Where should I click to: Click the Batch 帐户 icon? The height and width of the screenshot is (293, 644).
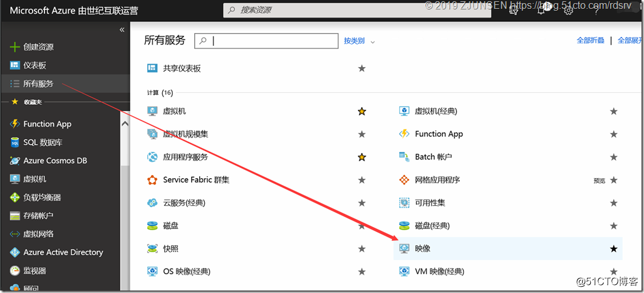404,157
